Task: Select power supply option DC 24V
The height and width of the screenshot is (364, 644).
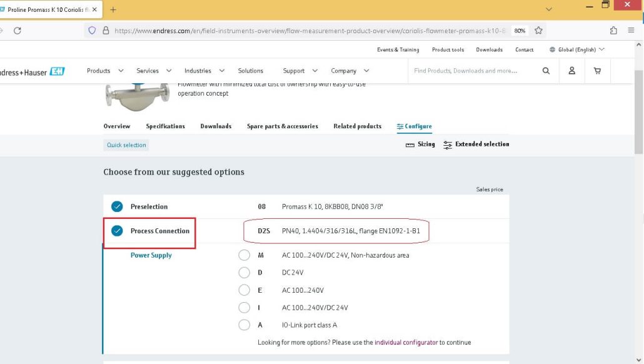Action: tap(244, 273)
